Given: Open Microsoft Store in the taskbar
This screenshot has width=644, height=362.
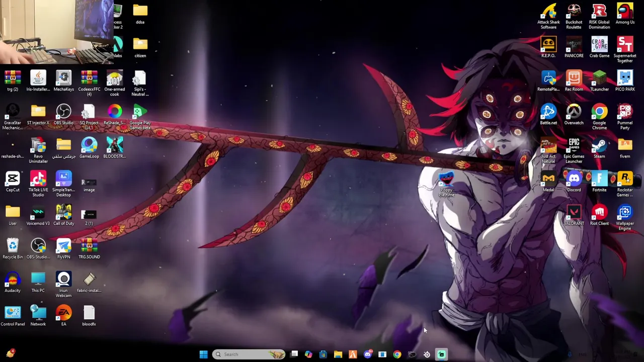Looking at the screenshot, I should [x=323, y=354].
